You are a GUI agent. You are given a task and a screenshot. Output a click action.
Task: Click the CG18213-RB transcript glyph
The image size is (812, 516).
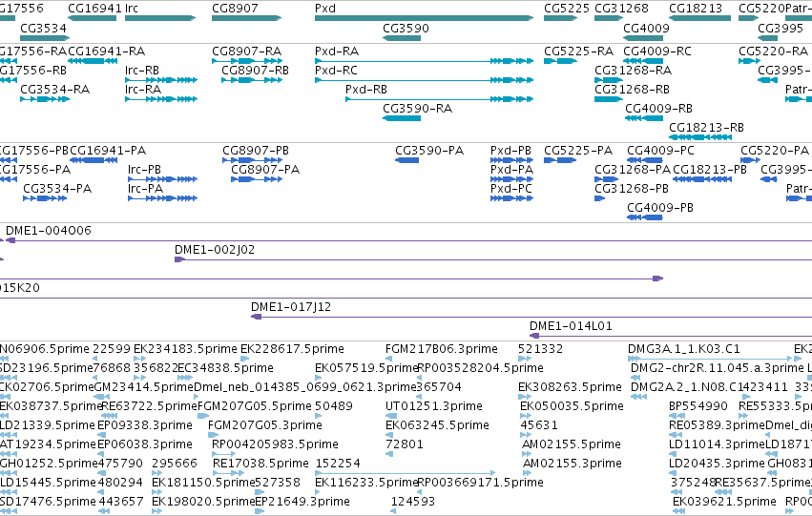tap(700, 137)
